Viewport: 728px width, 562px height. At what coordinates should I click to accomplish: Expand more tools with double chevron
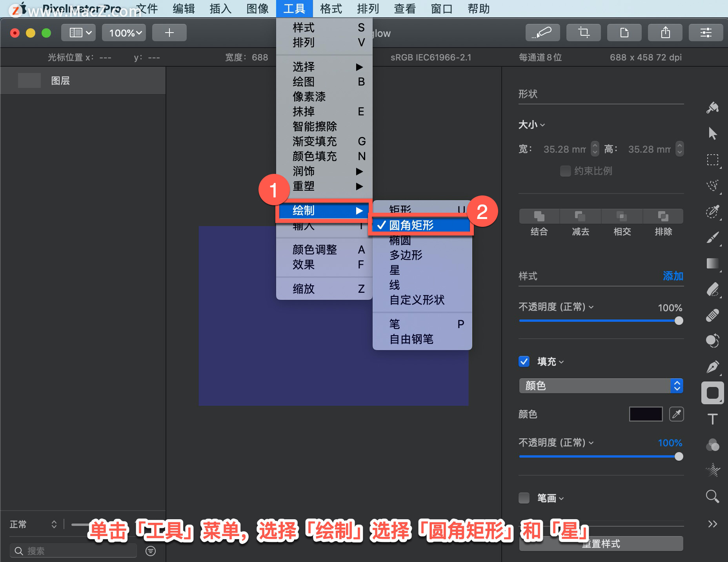tap(713, 524)
